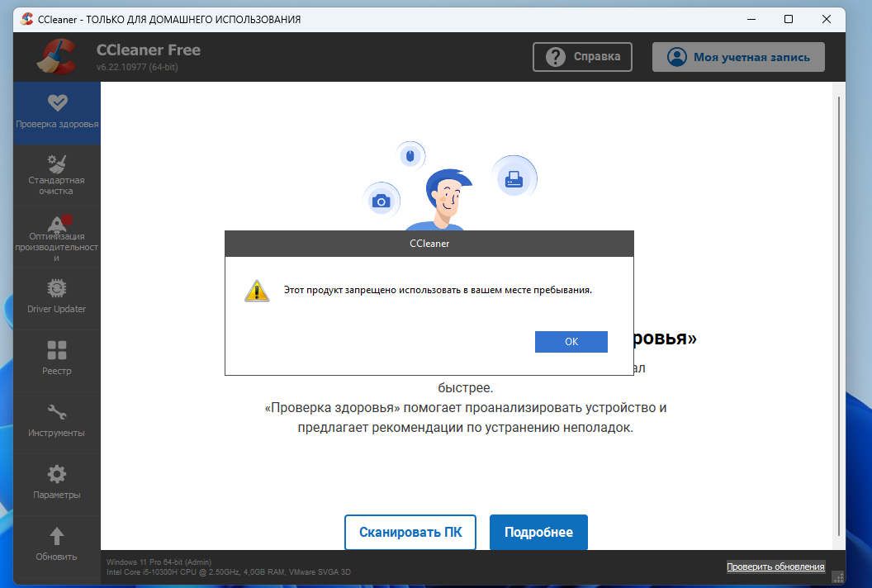Viewport: 872px width, 588px height.
Task: Click the Подробнее button
Action: pos(538,533)
